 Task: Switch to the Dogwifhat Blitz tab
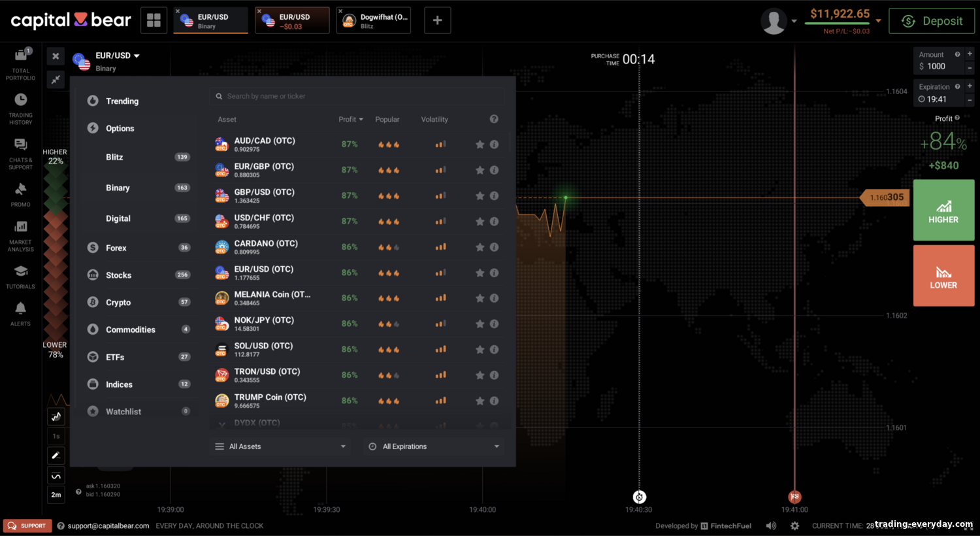374,20
